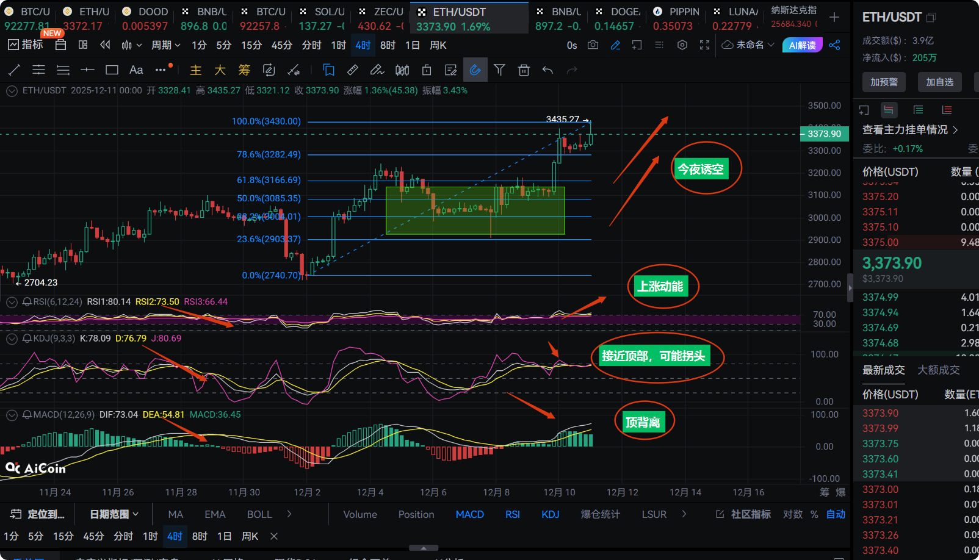
Task: Open the 未命名 layout dropdown
Action: 749,45
